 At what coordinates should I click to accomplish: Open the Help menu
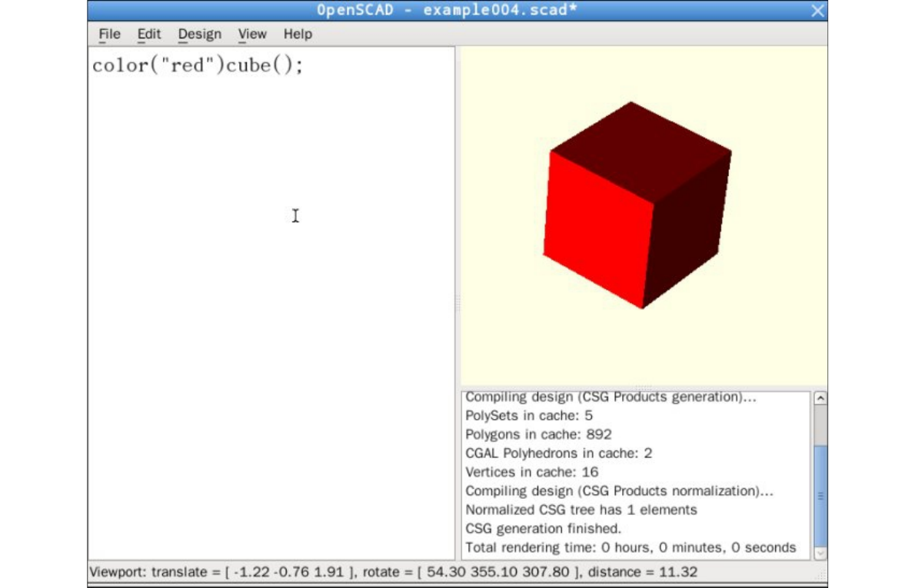click(298, 34)
